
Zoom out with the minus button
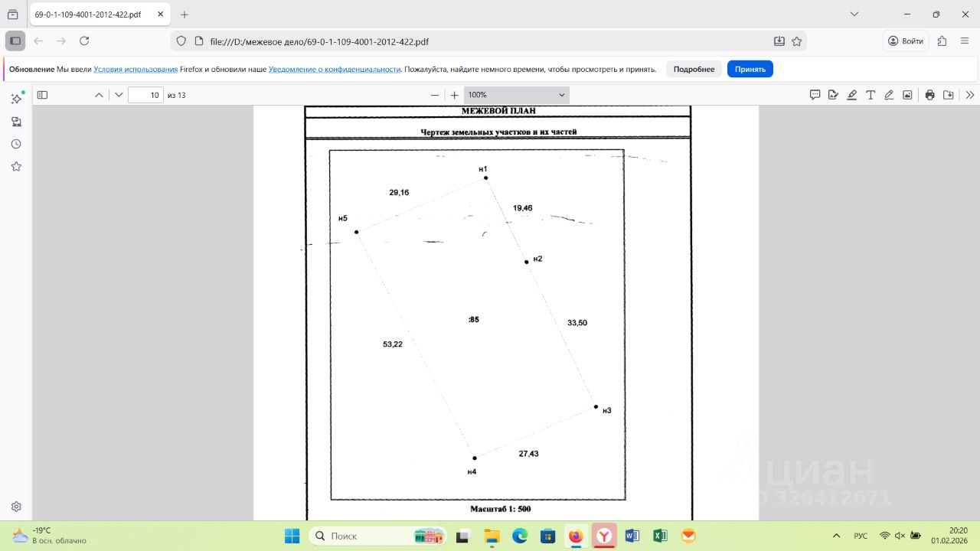[x=435, y=95]
